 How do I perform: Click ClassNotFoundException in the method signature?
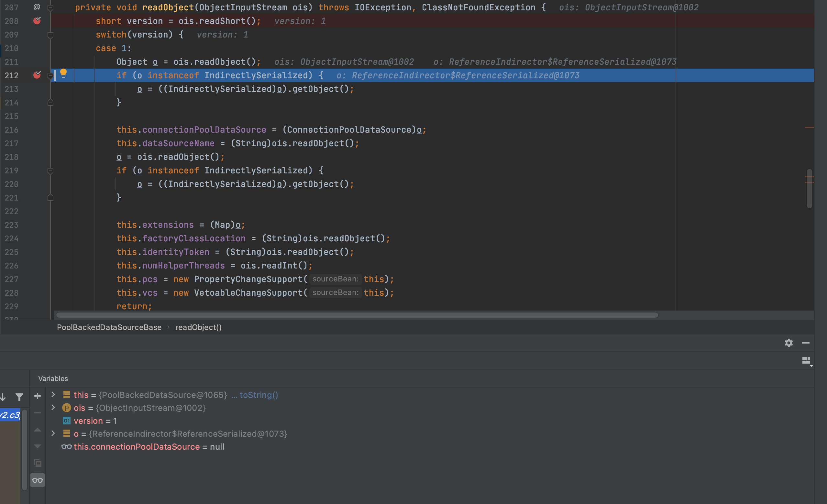(479, 7)
